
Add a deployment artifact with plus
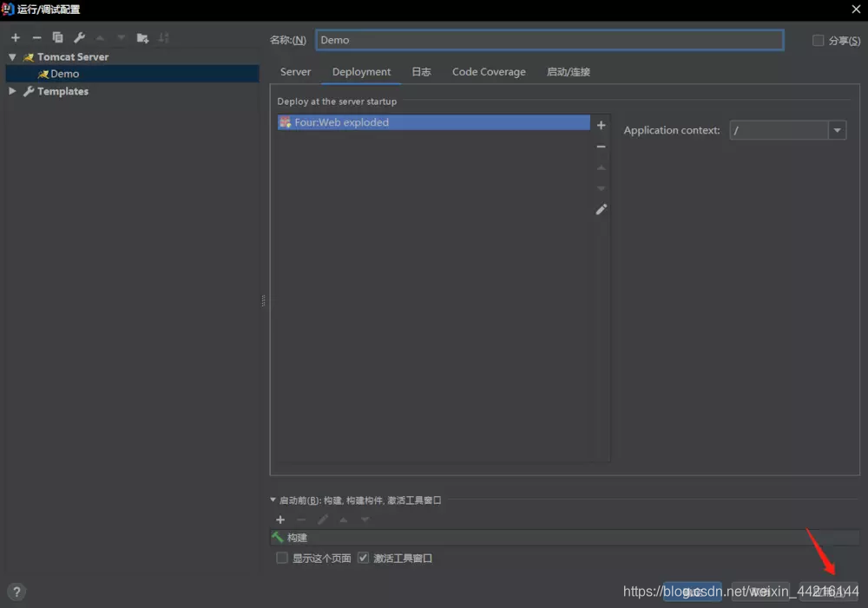point(602,125)
